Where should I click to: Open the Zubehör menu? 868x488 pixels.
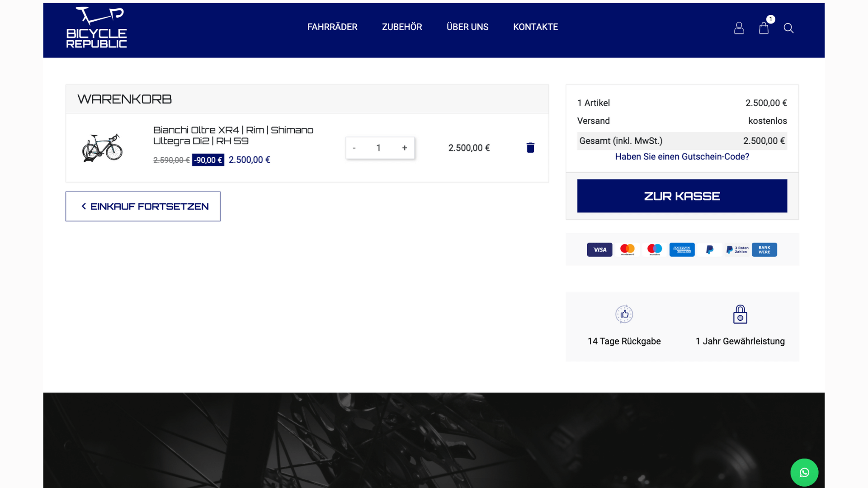402,27
